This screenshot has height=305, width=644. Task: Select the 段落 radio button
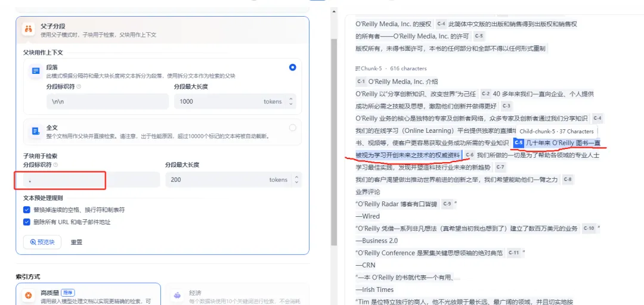(292, 67)
